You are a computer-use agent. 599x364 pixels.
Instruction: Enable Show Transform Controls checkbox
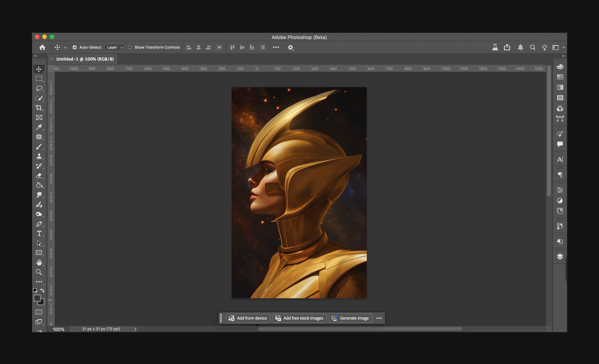pos(130,47)
